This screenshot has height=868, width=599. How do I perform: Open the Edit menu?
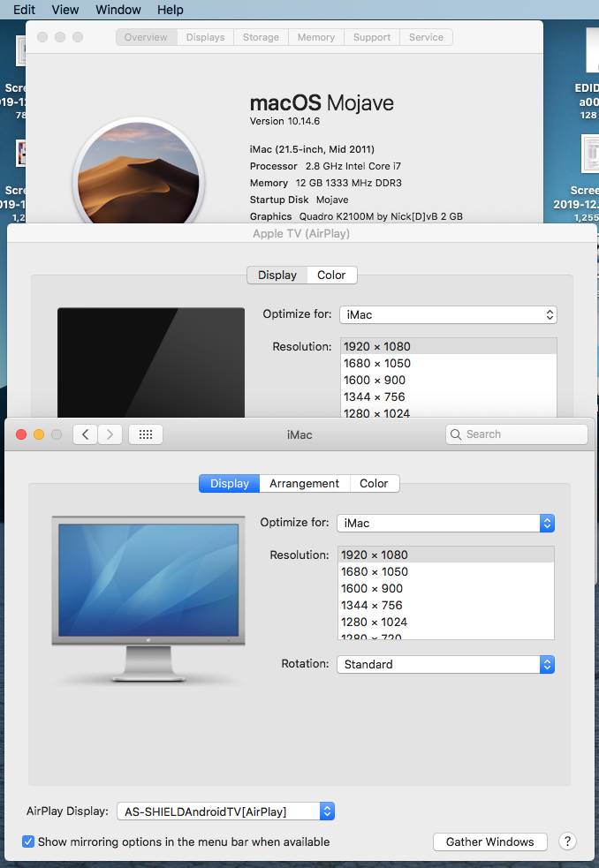pyautogui.click(x=25, y=10)
